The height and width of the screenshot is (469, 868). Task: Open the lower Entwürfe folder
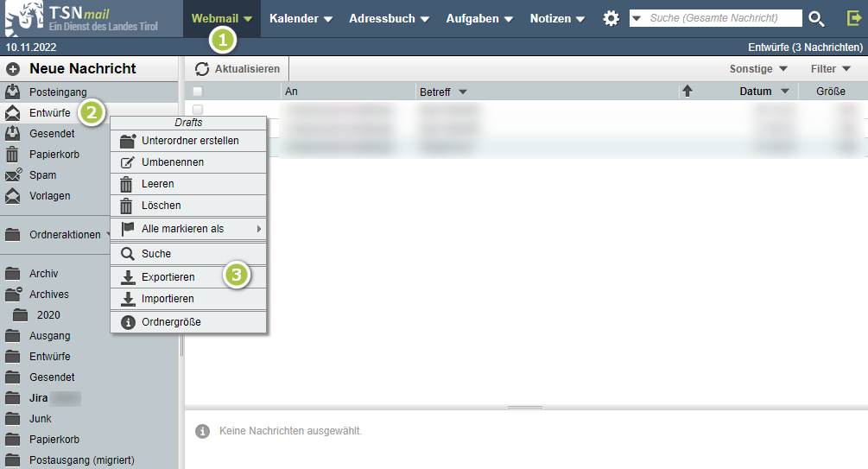click(x=49, y=357)
